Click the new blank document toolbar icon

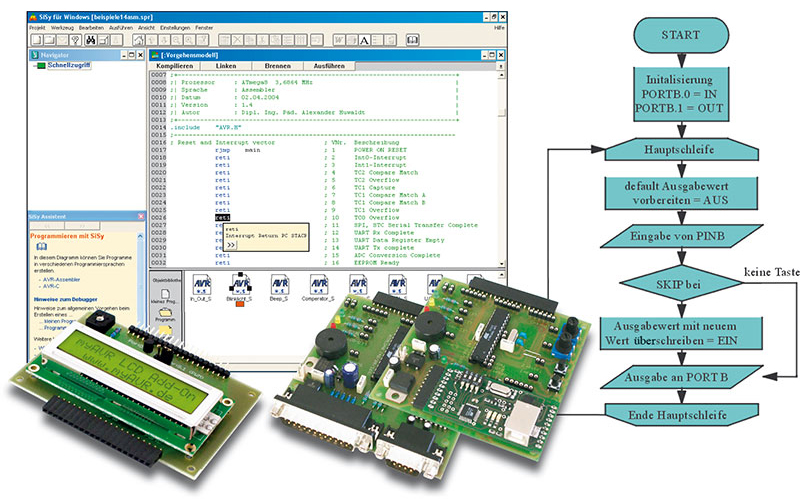click(x=37, y=40)
